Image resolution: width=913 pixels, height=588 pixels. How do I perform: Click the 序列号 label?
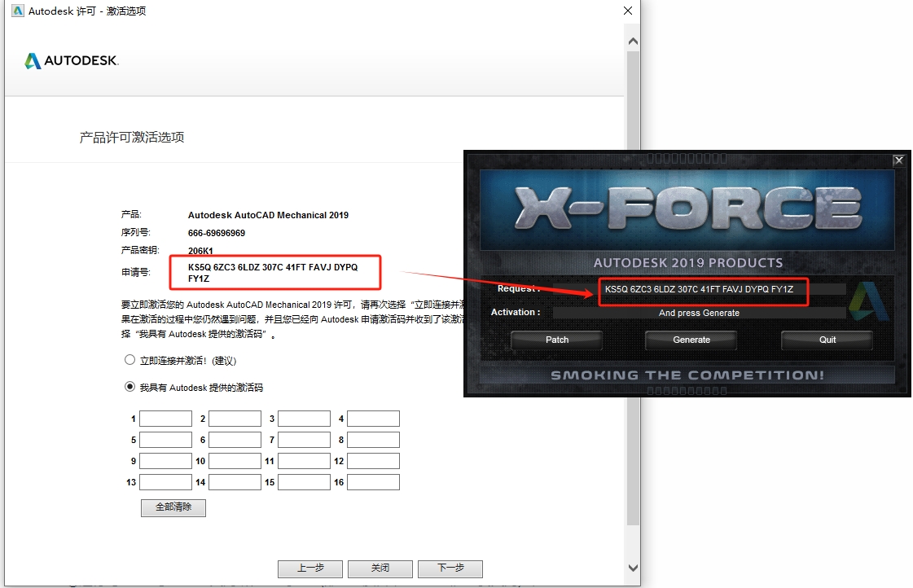click(136, 232)
